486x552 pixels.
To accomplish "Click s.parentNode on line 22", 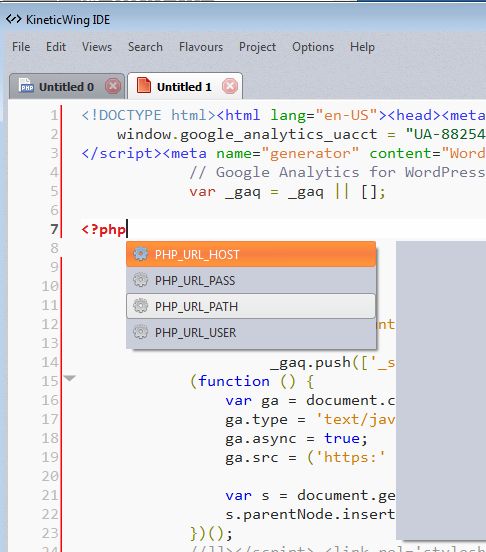I will click(x=278, y=515).
